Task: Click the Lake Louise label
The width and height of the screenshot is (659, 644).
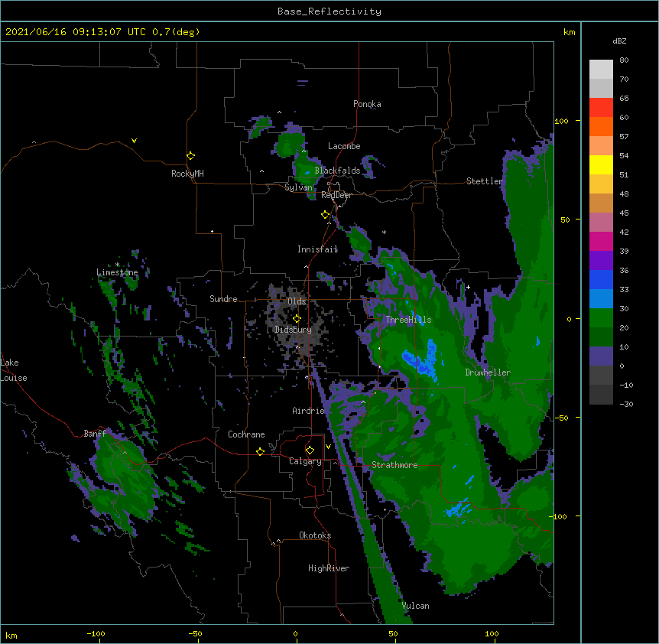Action: click(14, 370)
